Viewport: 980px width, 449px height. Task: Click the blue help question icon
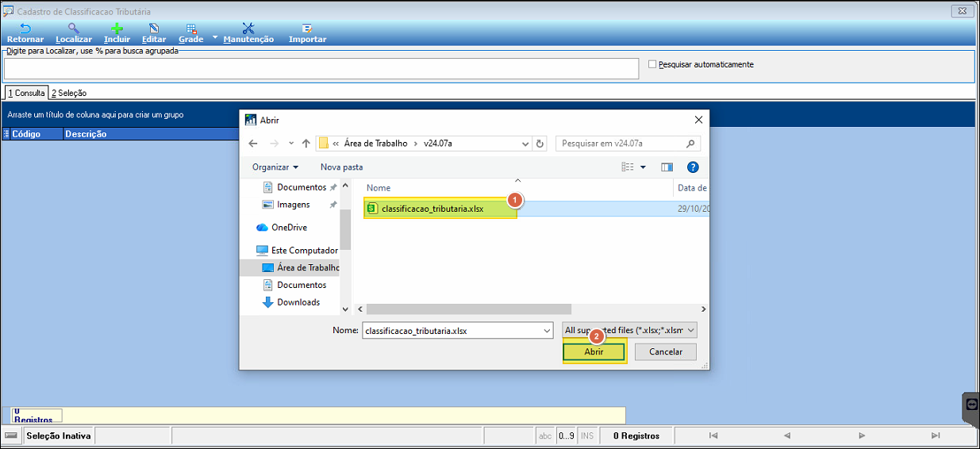click(693, 167)
